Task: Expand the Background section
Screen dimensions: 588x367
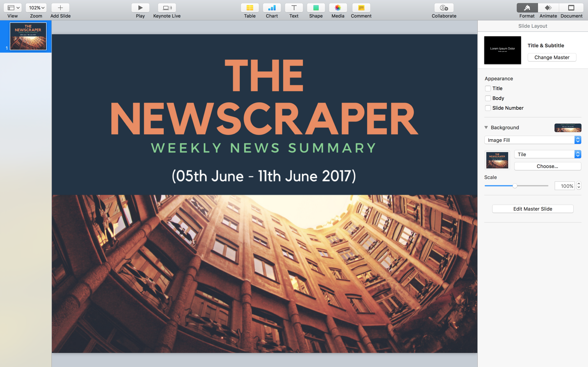Action: pyautogui.click(x=487, y=127)
